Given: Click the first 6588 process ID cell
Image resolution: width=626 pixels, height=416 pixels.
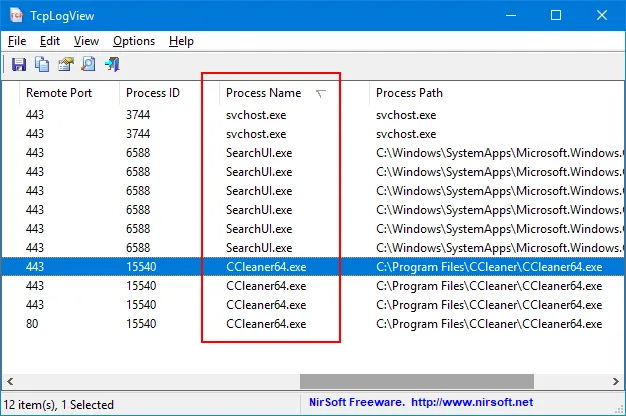Looking at the screenshot, I should 138,153.
